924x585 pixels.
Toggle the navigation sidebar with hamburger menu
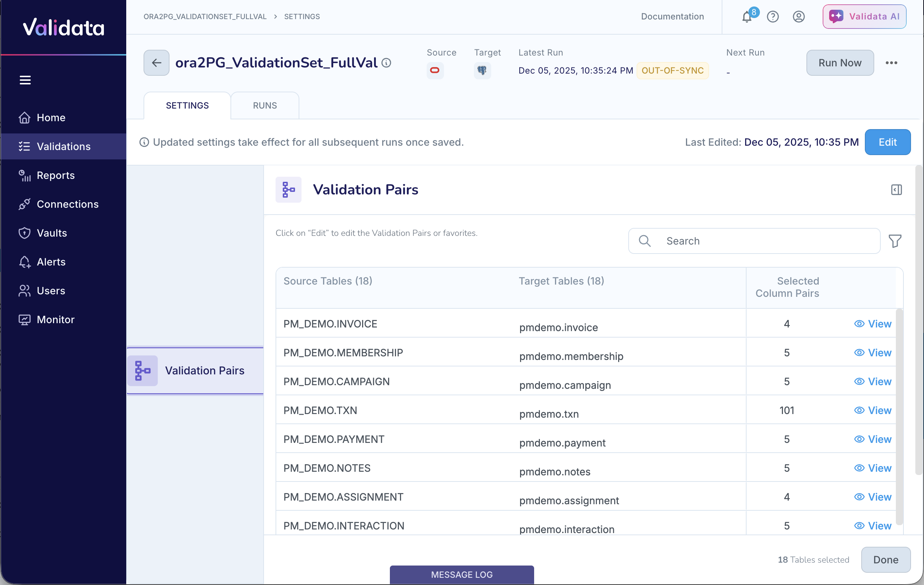25,79
